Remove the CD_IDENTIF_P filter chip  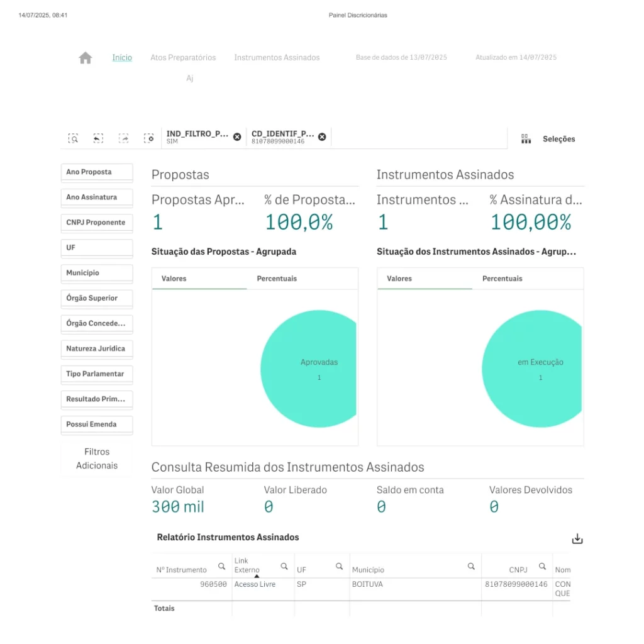322,137
